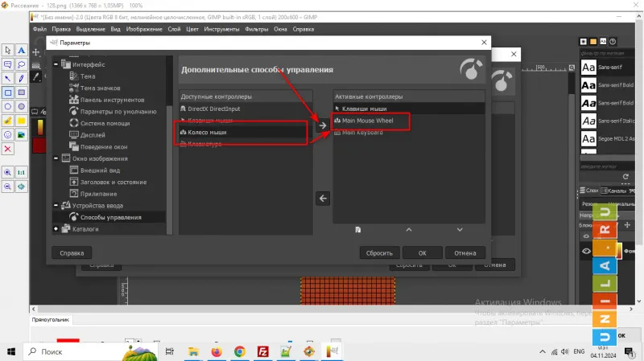Screen dimensions: 644x361
Task: Click the dark red color swatch
Action: [x=39, y=146]
